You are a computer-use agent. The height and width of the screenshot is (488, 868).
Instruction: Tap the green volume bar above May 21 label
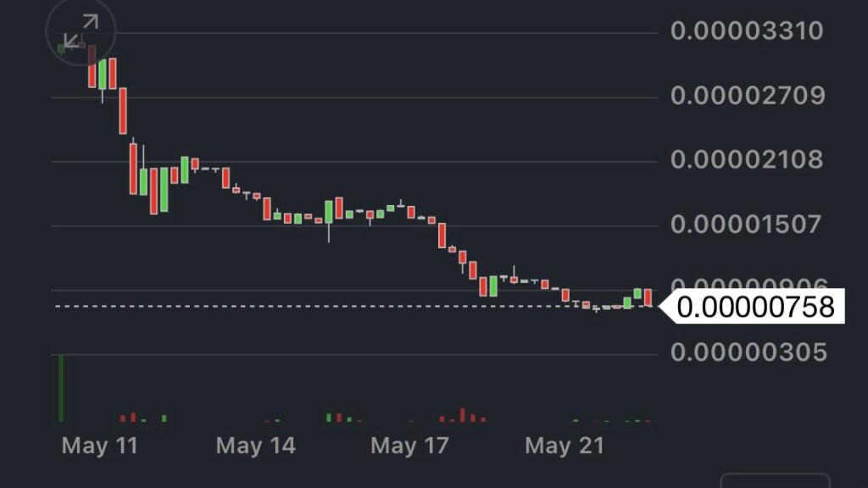tap(576, 420)
